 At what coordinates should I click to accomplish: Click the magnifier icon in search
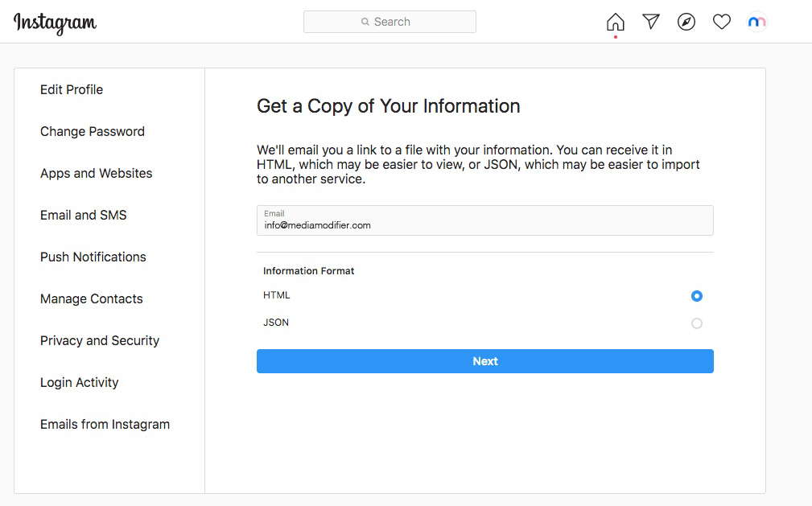[365, 22]
